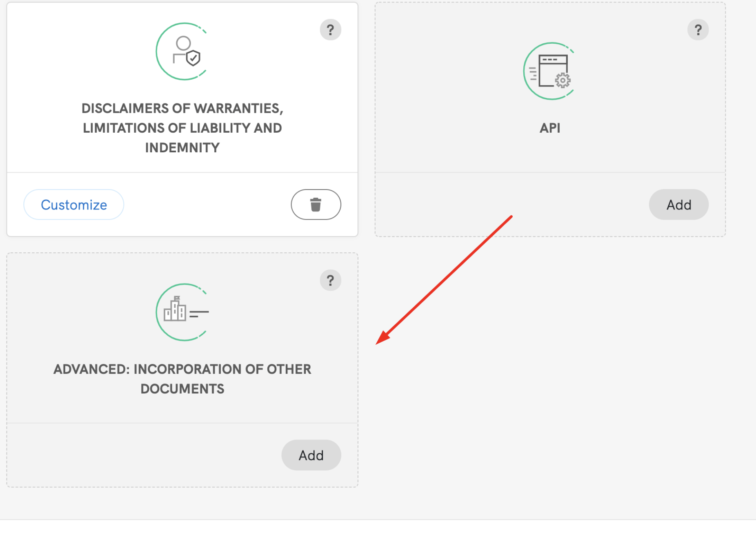Open help question mark on API card
The image size is (756, 535).
pyautogui.click(x=698, y=30)
